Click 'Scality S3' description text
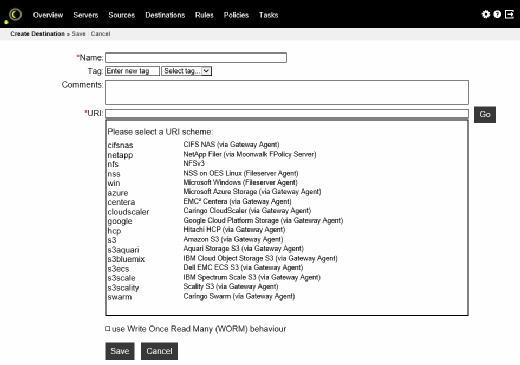The image size is (520, 365). (231, 287)
